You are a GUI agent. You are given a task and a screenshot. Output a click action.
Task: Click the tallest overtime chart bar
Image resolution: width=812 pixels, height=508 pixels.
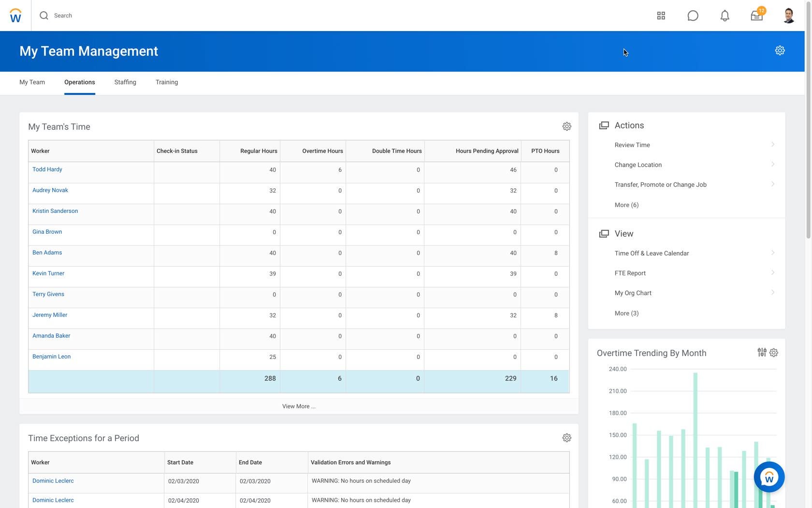click(x=695, y=435)
